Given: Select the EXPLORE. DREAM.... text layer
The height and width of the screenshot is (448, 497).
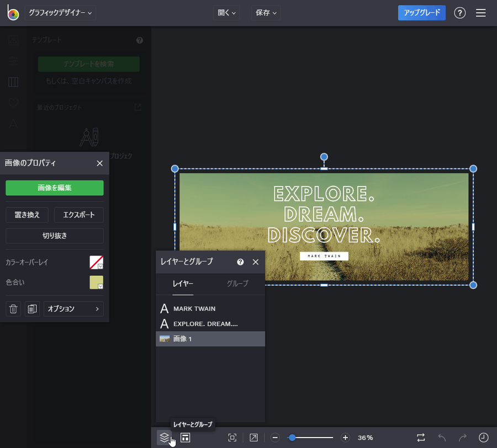Looking at the screenshot, I should click(x=210, y=324).
